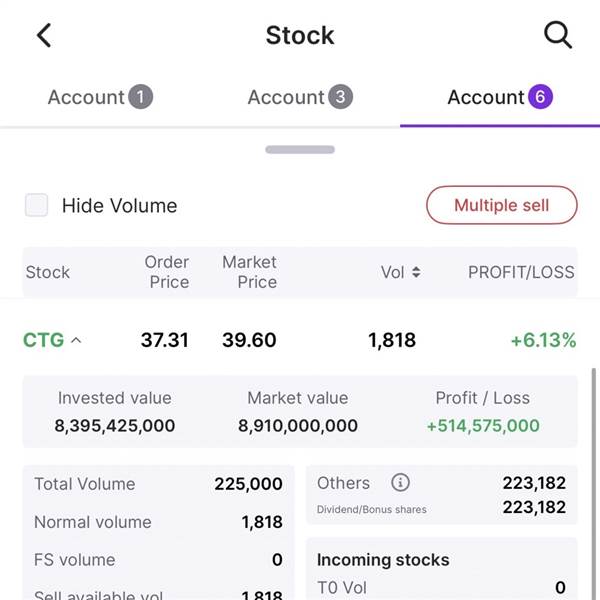
Task: Tap the info icon beside Others
Action: tap(400, 483)
